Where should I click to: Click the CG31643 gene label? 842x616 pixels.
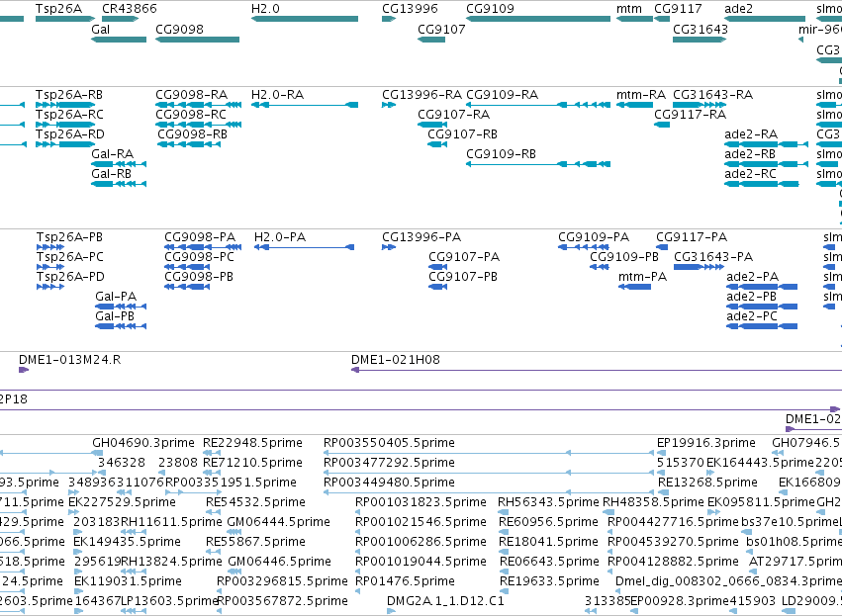pos(701,29)
